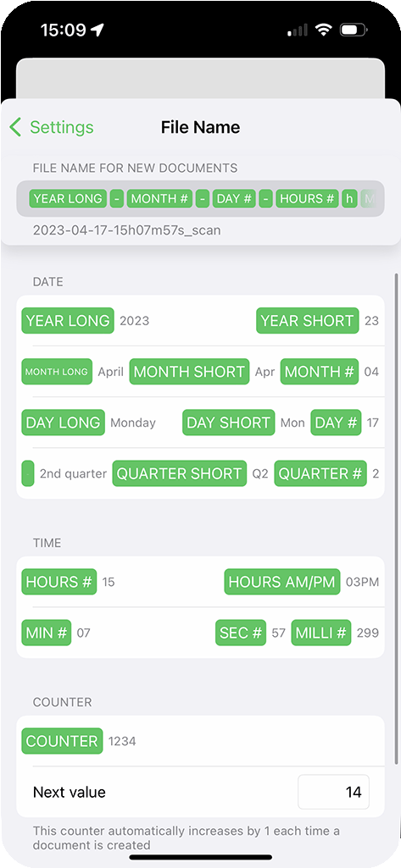Insert the MILLI # token
The width and height of the screenshot is (401, 868).
(320, 633)
